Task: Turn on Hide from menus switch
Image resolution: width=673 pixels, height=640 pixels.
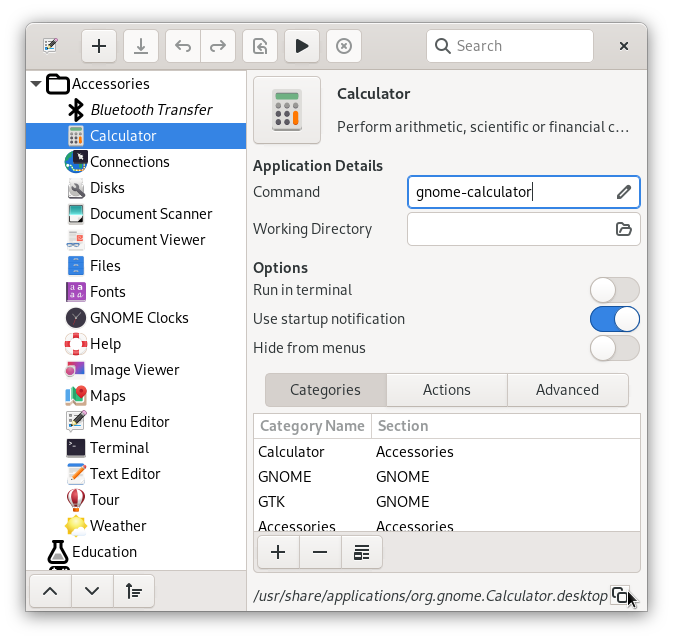Action: [614, 348]
